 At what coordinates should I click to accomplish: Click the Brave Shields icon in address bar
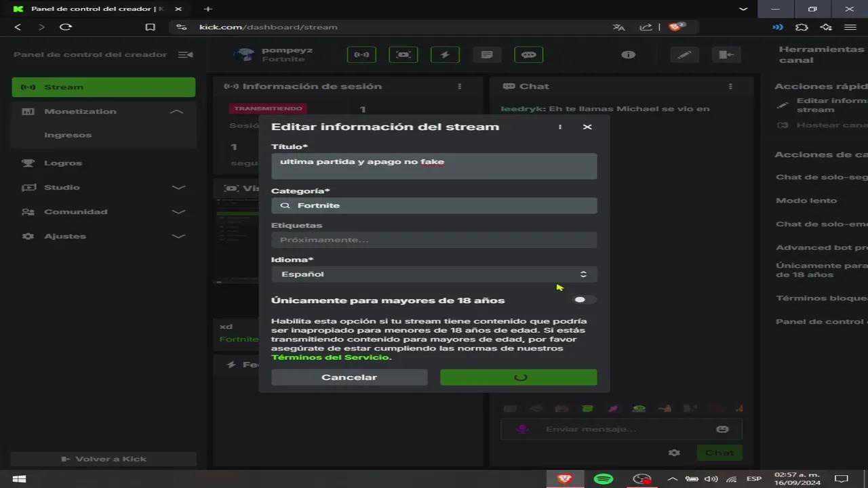coord(676,27)
